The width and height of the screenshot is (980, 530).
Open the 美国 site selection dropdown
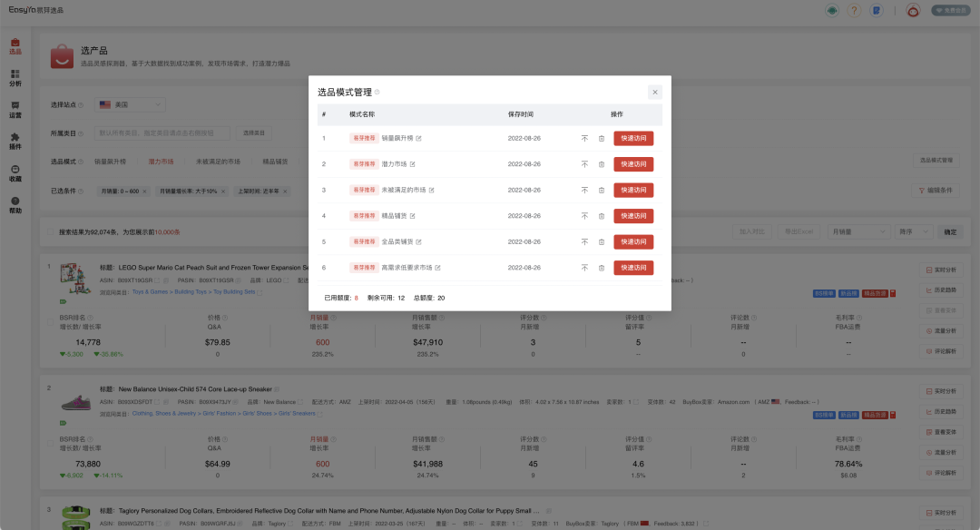tap(130, 105)
